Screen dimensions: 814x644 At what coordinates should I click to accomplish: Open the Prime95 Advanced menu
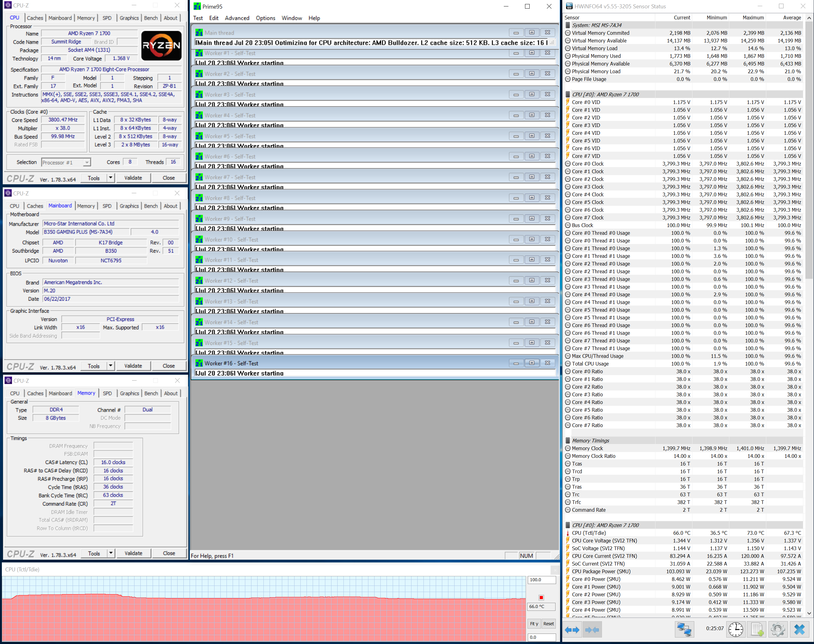[237, 18]
